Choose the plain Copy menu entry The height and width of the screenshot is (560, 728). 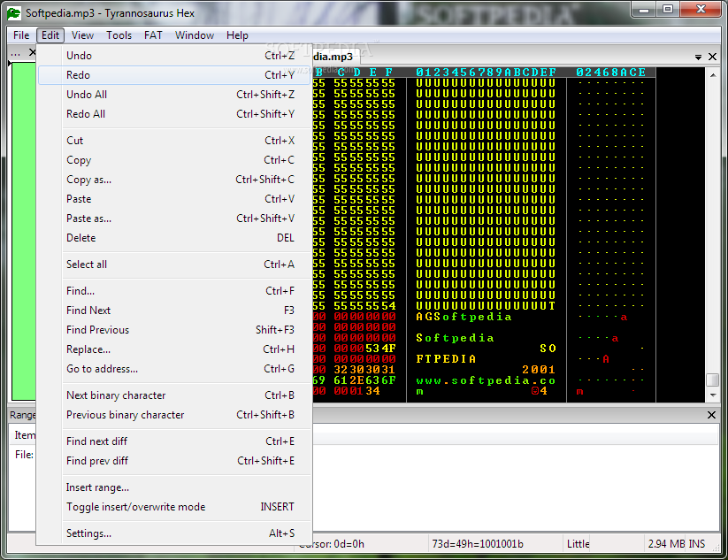[x=174, y=160]
